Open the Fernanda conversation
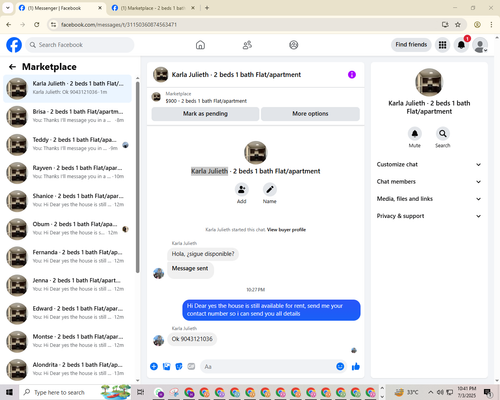 [68, 257]
